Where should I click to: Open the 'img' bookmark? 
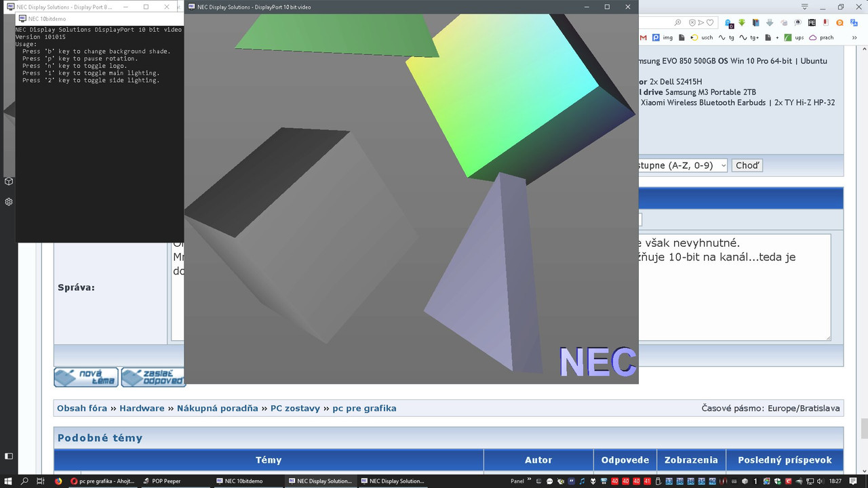pyautogui.click(x=662, y=37)
